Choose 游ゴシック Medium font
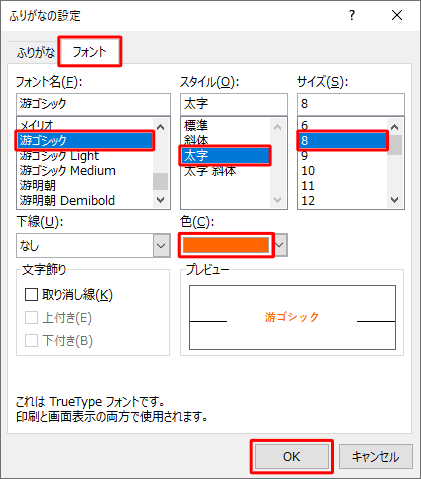This screenshot has width=421, height=479. 85,171
